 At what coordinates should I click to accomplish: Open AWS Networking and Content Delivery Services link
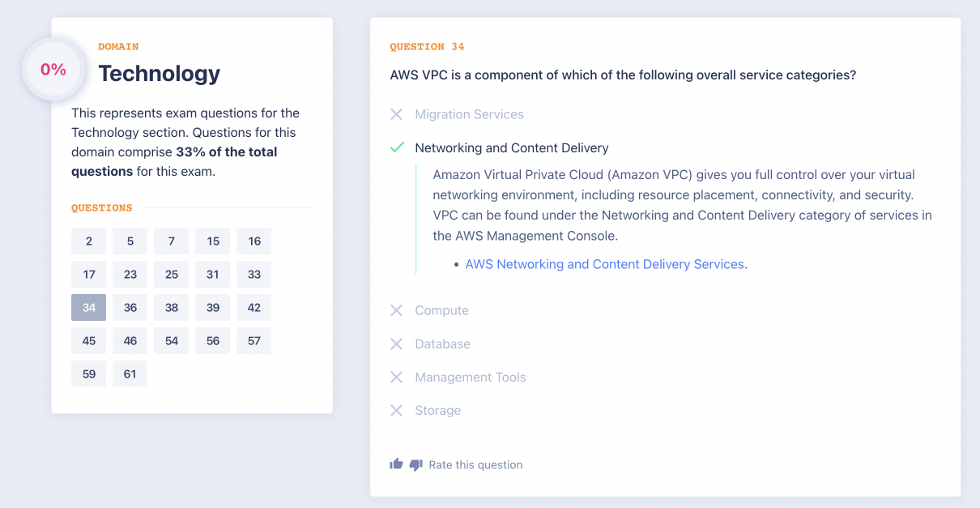pos(604,264)
